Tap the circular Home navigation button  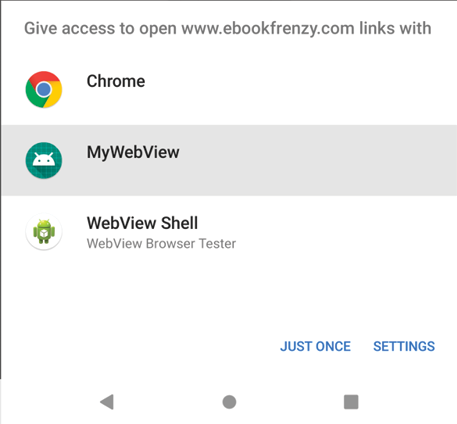[x=229, y=402]
